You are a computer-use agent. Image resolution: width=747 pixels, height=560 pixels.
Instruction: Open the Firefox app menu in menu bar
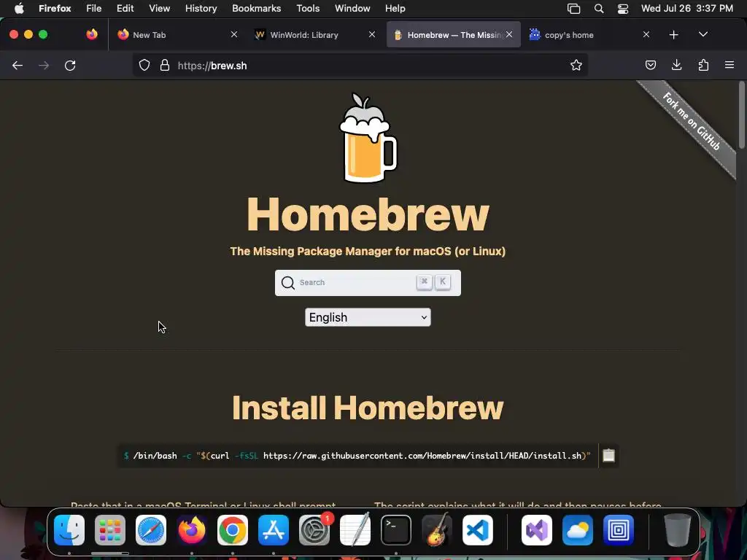tap(55, 8)
